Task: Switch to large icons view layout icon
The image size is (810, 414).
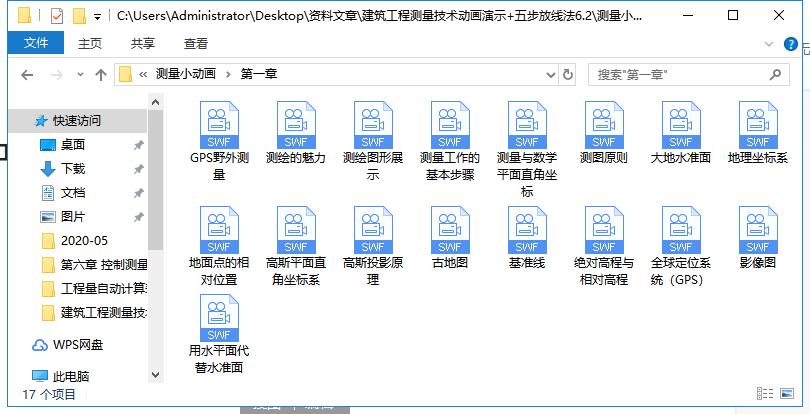Action: (x=787, y=394)
